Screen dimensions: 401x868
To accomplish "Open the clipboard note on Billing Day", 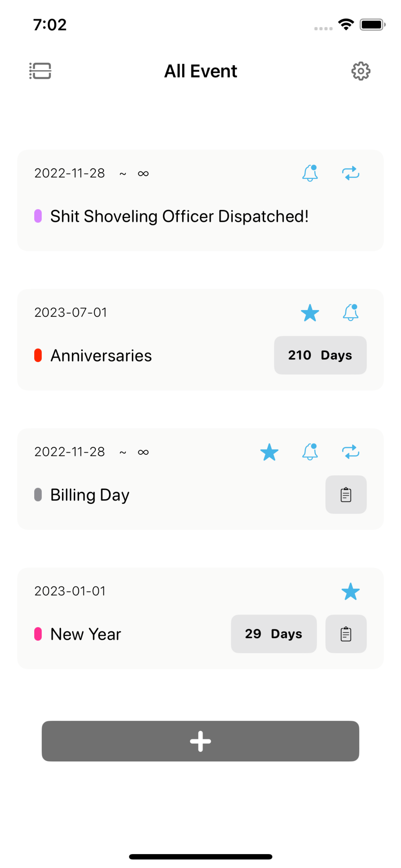I will (x=346, y=495).
